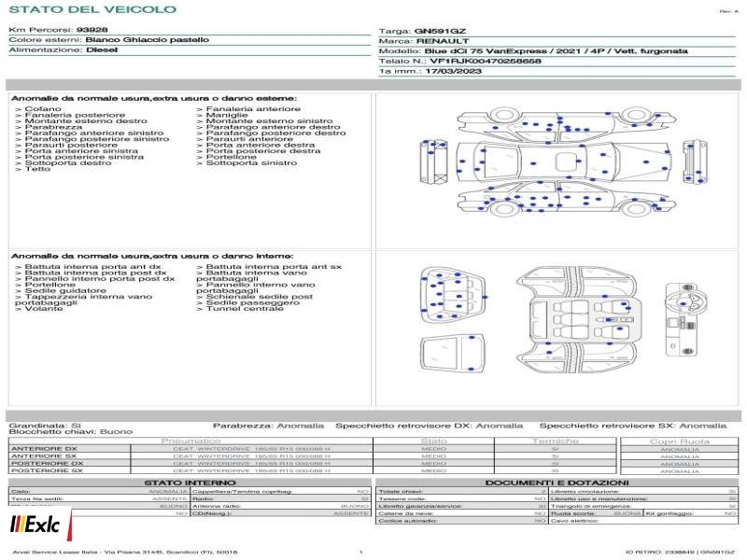This screenshot has width=747, height=560.
Task: Select 'Paraurti anteriore' entry
Action: tap(249, 139)
